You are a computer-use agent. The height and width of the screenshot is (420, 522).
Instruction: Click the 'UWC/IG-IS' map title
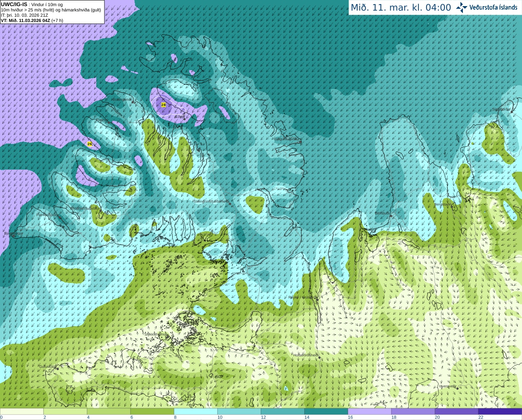pos(14,4)
